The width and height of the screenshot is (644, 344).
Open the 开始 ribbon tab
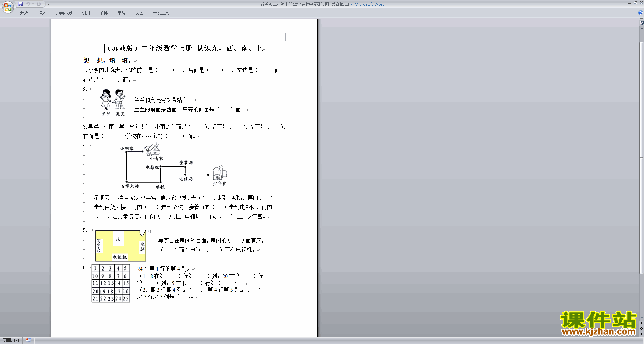[x=24, y=13]
